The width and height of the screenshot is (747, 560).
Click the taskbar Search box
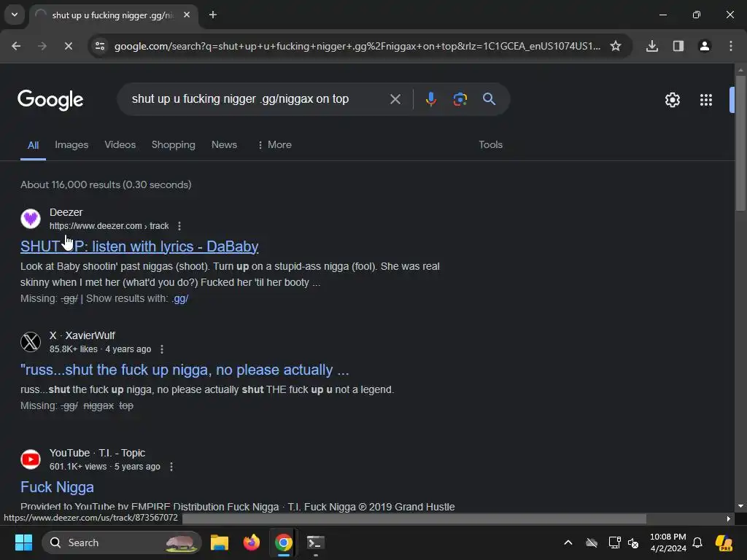pos(122,542)
